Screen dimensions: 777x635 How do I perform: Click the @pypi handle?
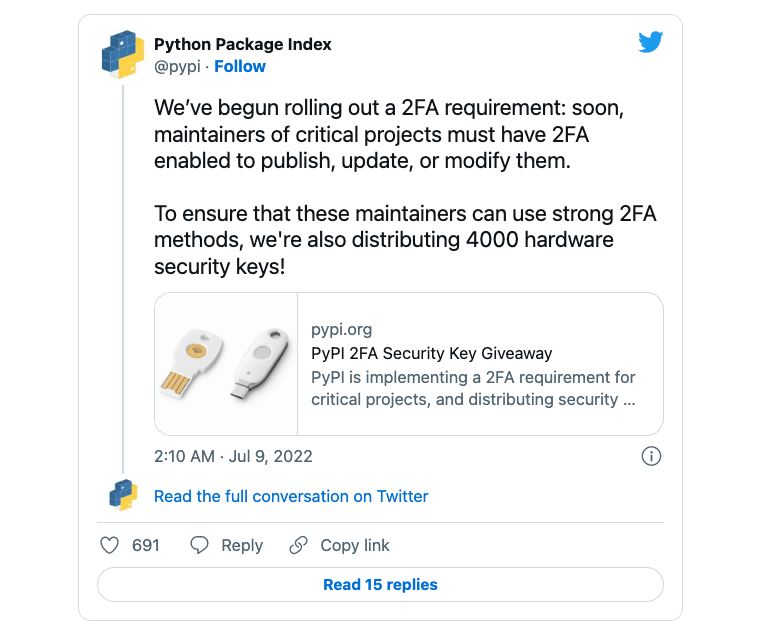point(178,66)
